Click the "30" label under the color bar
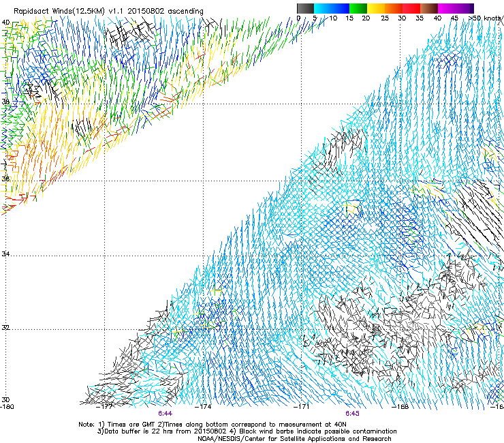The width and height of the screenshot is (504, 443). [x=402, y=18]
